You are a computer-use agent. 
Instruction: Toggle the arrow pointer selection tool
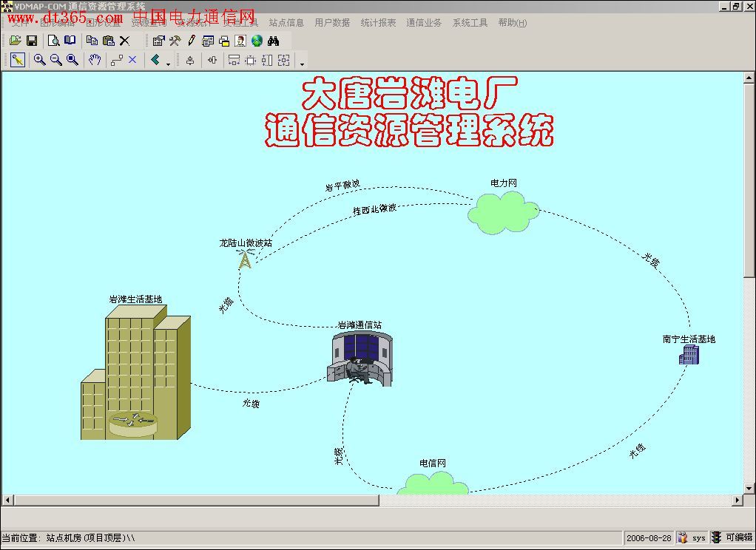(18, 60)
